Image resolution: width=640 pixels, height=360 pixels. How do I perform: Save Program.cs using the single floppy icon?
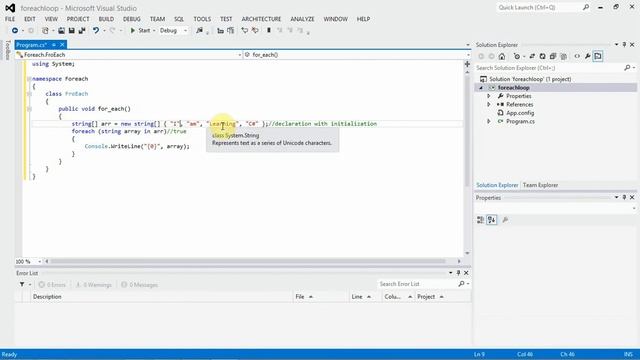pyautogui.click(x=71, y=31)
